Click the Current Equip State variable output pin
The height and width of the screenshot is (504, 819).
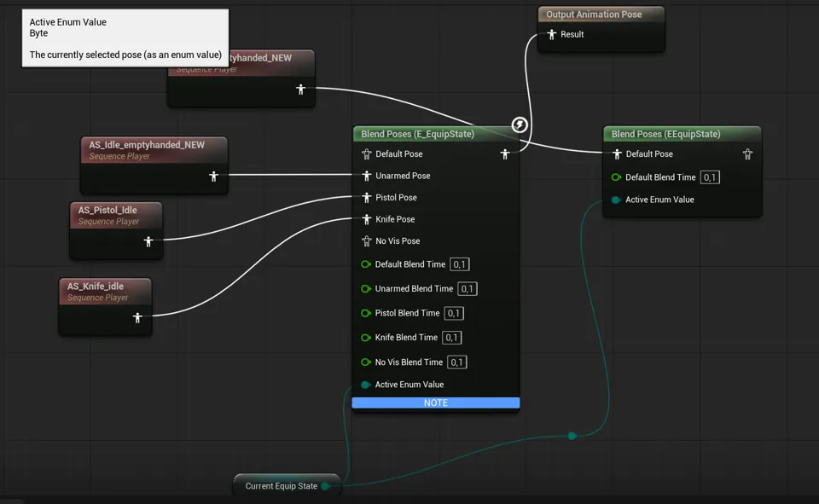325,486
